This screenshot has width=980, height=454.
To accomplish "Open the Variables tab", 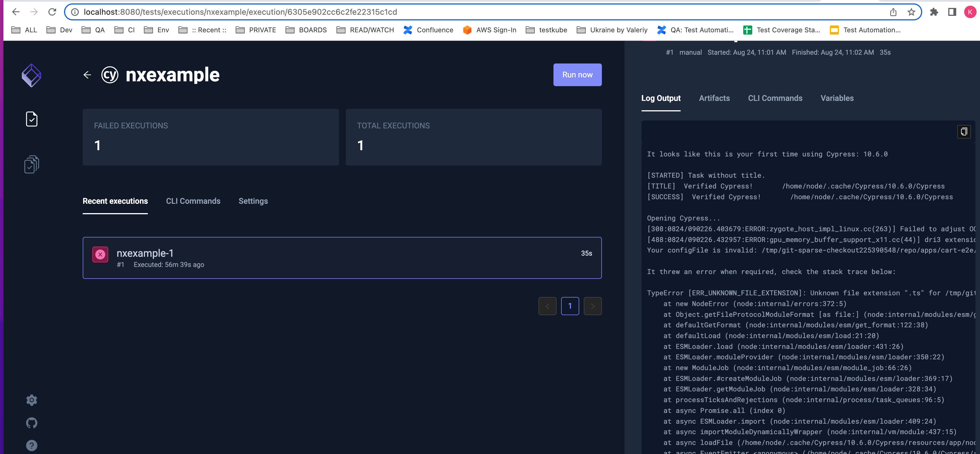I will click(837, 98).
